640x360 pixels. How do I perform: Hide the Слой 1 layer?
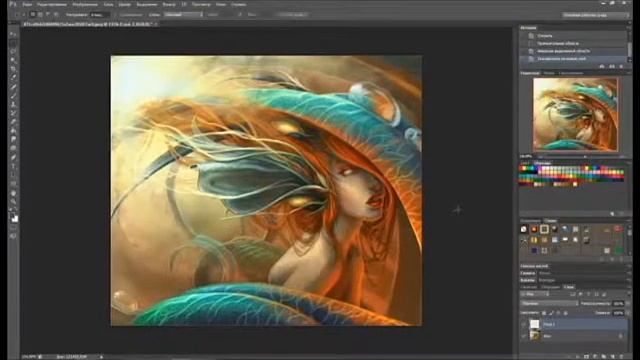point(523,324)
